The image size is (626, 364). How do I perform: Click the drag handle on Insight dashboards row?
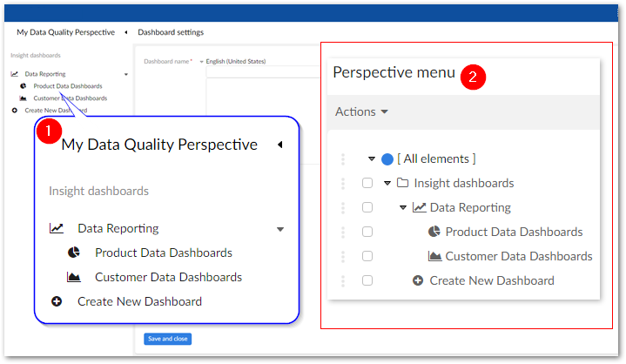343,183
